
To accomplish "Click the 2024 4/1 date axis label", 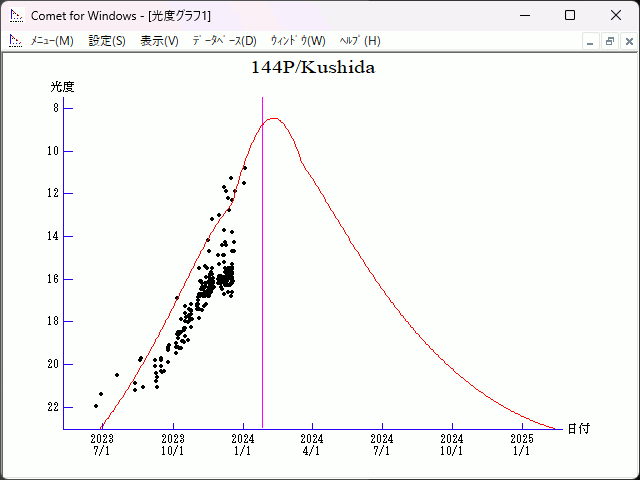I will point(312,444).
